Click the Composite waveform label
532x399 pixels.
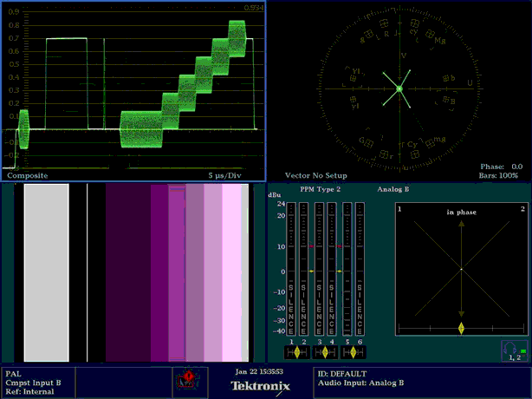[27, 175]
